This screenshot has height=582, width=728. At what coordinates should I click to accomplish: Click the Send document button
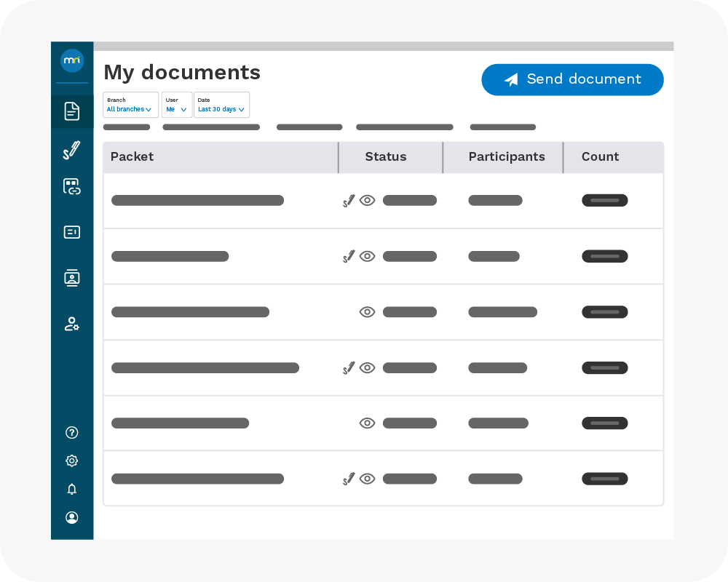(572, 79)
